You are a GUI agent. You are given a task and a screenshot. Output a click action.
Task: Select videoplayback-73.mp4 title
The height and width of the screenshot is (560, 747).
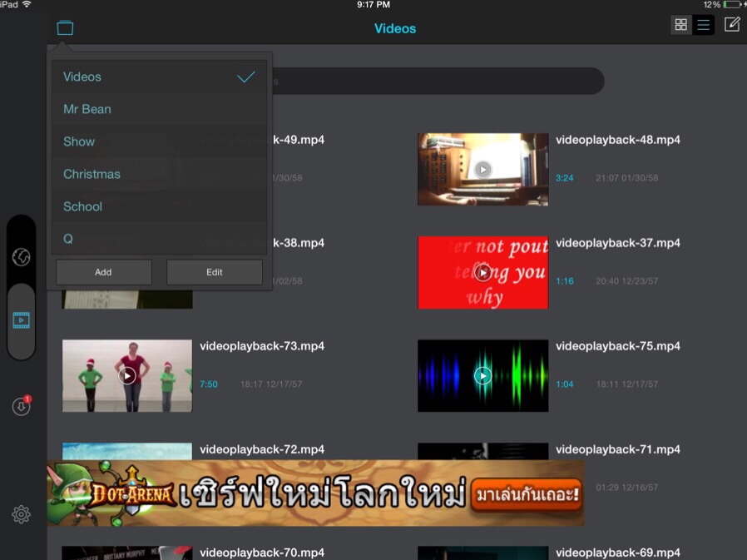pos(262,346)
